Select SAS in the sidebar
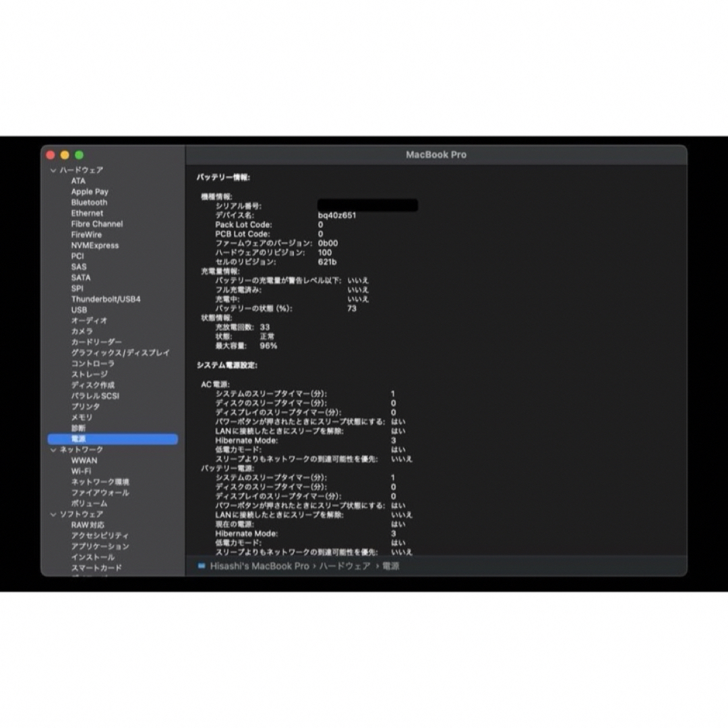 (x=79, y=267)
